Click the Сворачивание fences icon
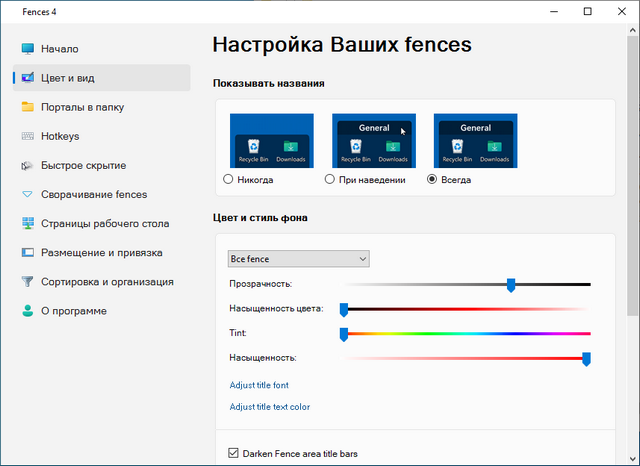The width and height of the screenshot is (640, 466). point(27,194)
